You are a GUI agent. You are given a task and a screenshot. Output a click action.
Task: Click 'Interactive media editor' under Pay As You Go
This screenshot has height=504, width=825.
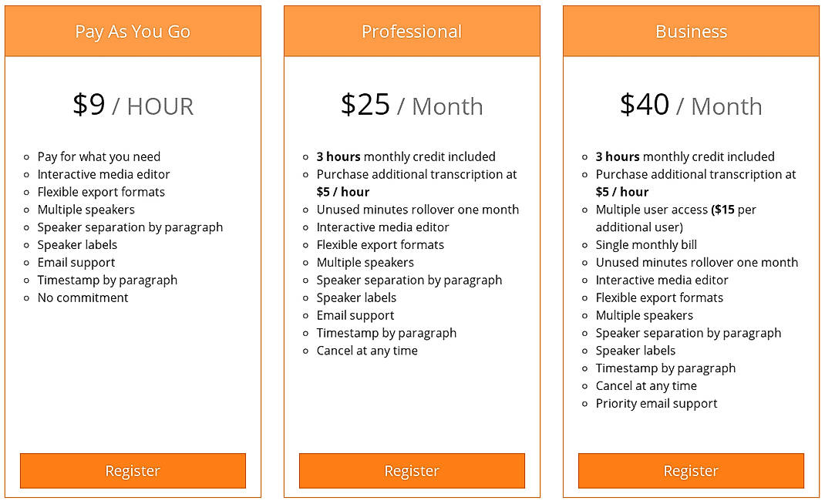tap(103, 174)
